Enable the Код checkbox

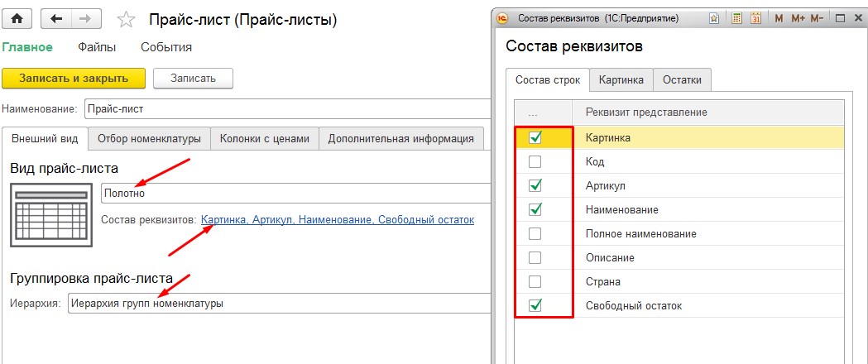(x=535, y=161)
